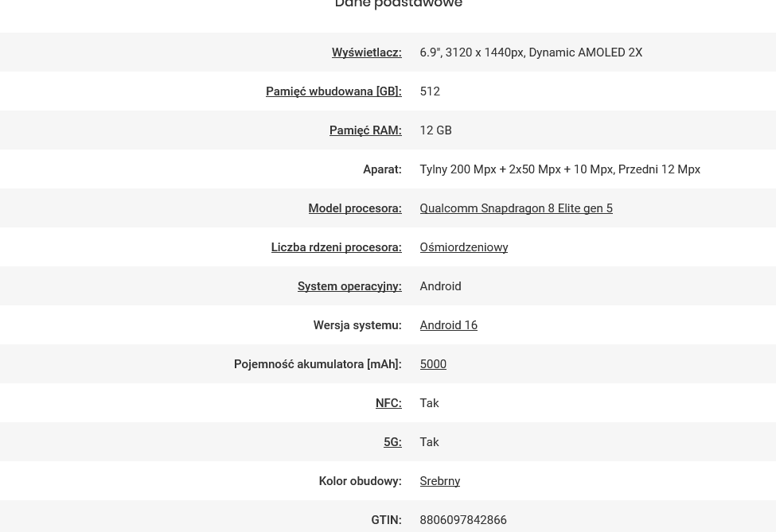Click the Pojemność akumulatora [mAh] label
Image resolution: width=776 pixels, height=532 pixels.
(318, 364)
